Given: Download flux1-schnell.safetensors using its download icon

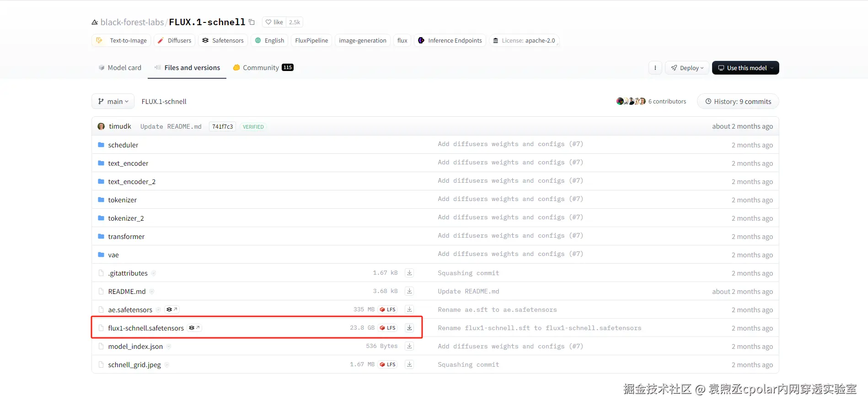Looking at the screenshot, I should pos(409,328).
